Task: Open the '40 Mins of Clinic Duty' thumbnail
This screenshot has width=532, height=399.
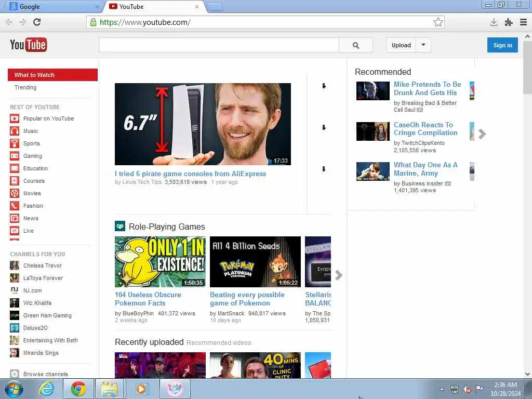Action: (x=255, y=365)
